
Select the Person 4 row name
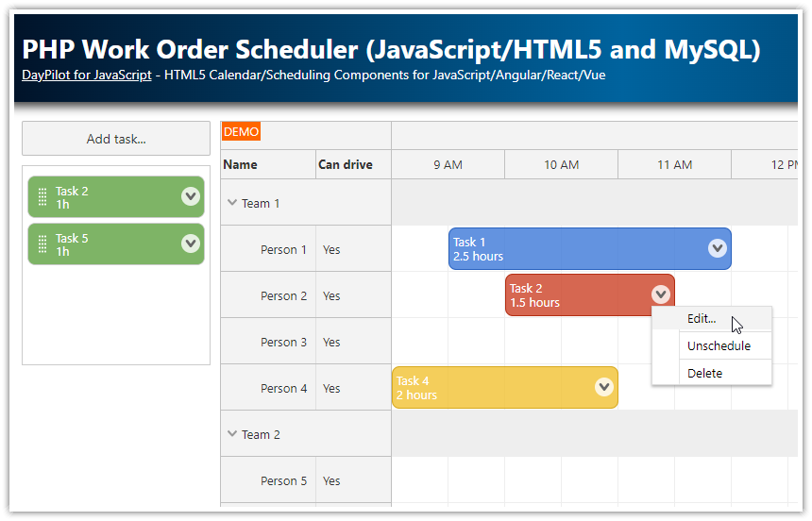tap(283, 389)
